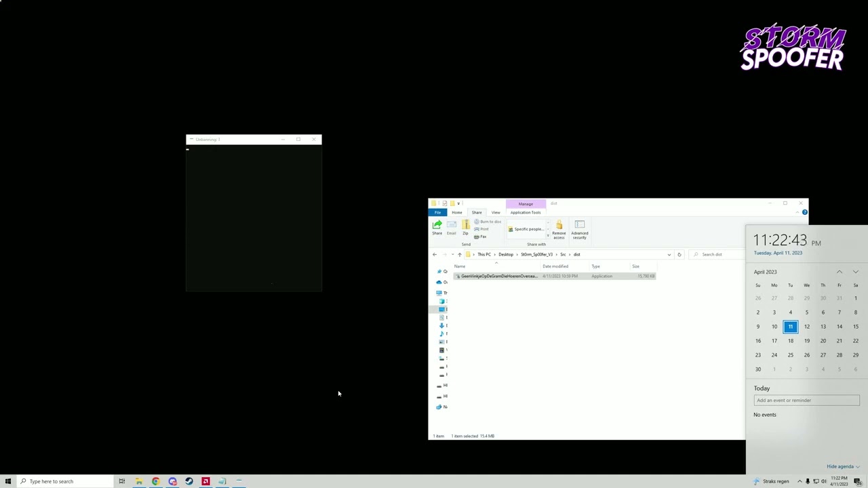Click taskbar Type here to search box
868x488 pixels.
click(x=66, y=481)
